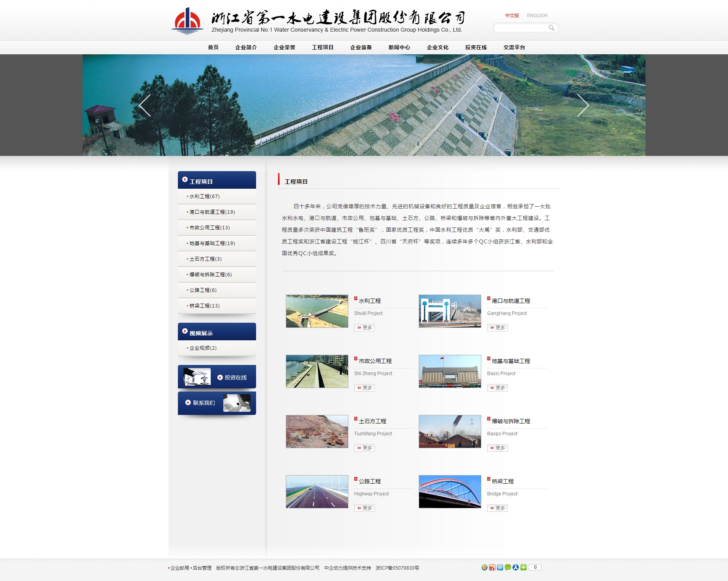Screen dimensions: 728x581
Task: Click into the header search field
Action: tap(521, 28)
